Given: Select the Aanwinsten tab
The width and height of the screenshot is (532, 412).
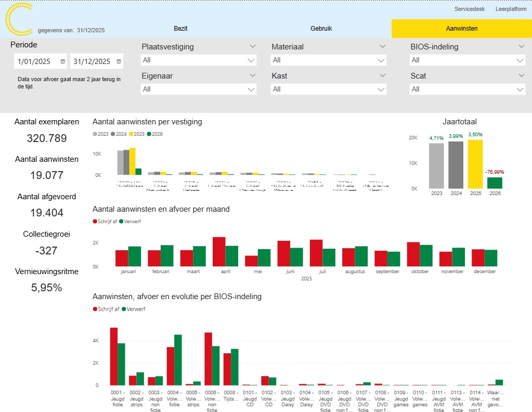Looking at the screenshot, I should coord(461,29).
